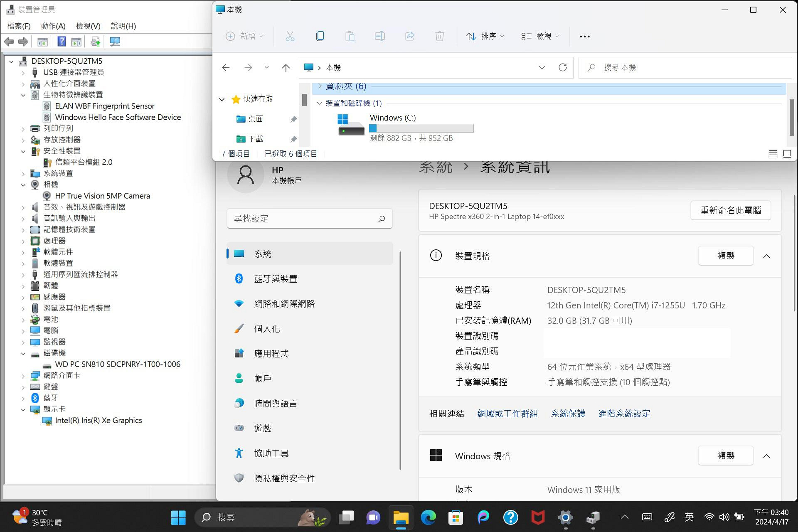This screenshot has height=532, width=798.
Task: Refresh the File Explorer view
Action: pyautogui.click(x=563, y=67)
